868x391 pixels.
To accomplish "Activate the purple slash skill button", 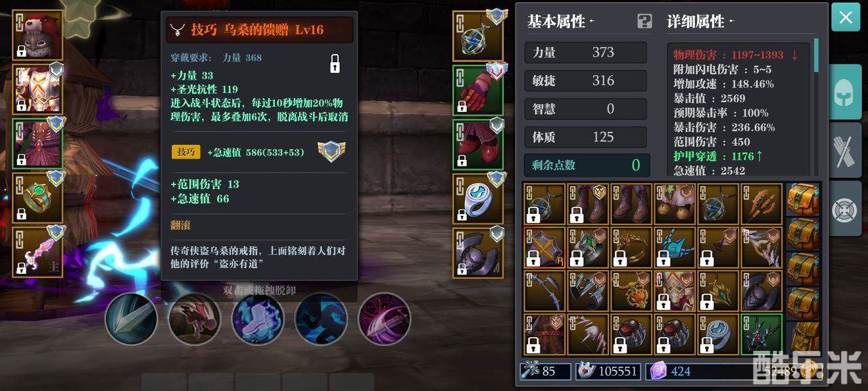I will (x=384, y=319).
